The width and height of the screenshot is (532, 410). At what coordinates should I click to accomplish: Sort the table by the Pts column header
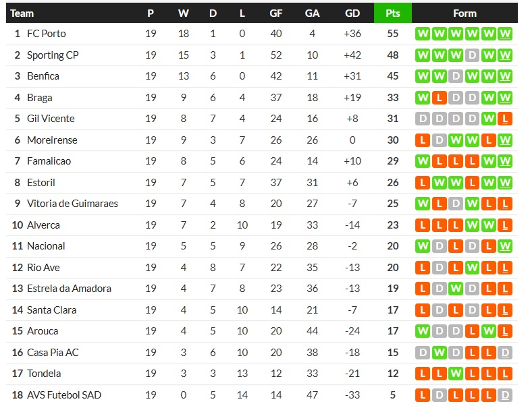[392, 13]
